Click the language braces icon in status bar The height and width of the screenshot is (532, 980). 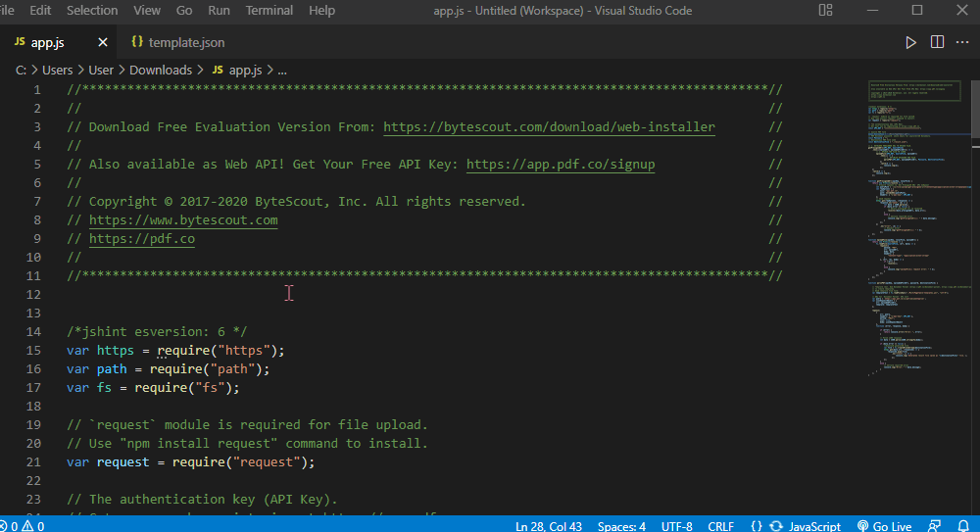click(x=757, y=526)
